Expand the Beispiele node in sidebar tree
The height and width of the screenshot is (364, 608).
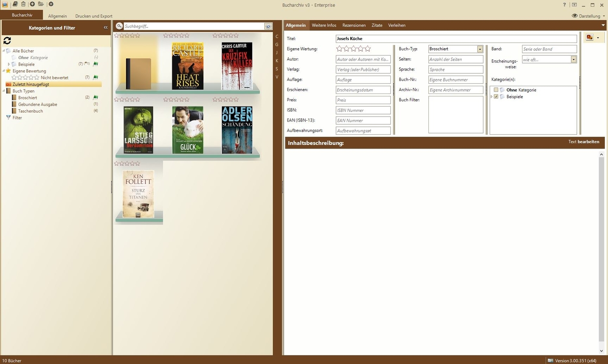[x=9, y=64]
